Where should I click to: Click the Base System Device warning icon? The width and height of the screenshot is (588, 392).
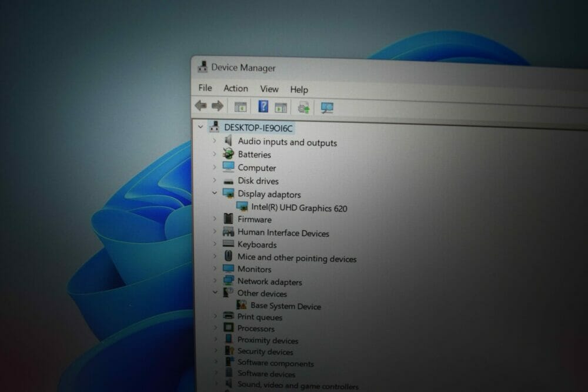(242, 304)
